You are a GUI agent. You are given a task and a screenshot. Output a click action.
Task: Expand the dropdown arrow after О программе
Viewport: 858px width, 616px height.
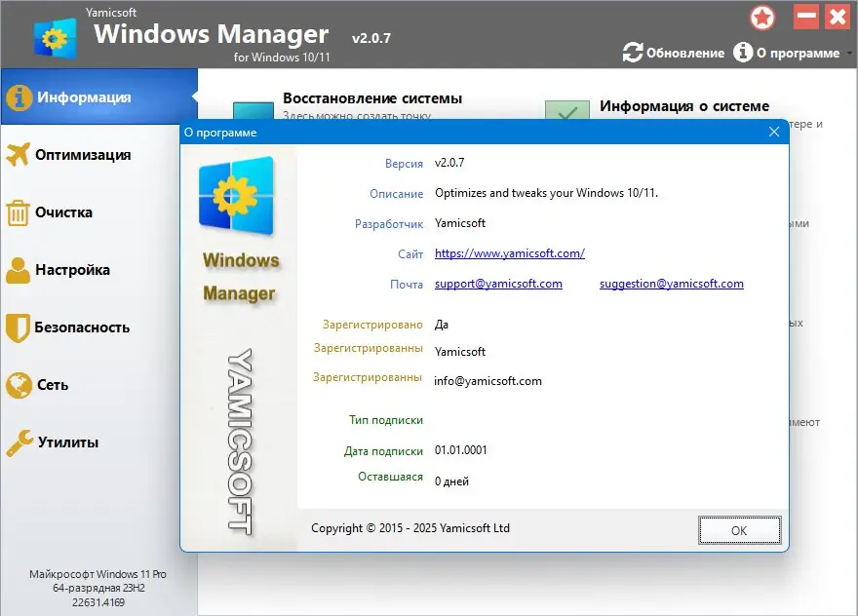pos(849,53)
